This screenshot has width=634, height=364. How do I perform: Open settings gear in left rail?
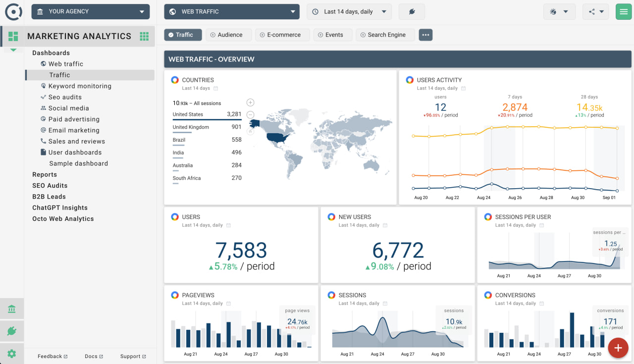(12, 354)
